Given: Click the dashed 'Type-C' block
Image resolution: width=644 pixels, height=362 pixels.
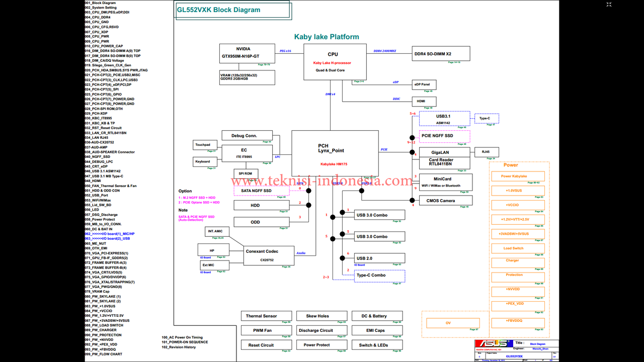Looking at the screenshot, I should pyautogui.click(x=487, y=119).
